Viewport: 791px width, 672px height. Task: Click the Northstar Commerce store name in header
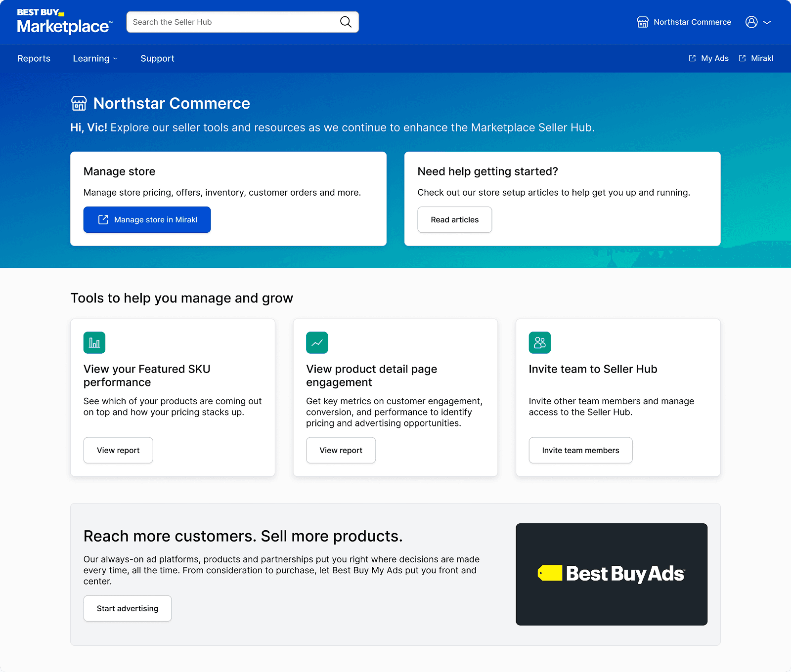tap(692, 22)
